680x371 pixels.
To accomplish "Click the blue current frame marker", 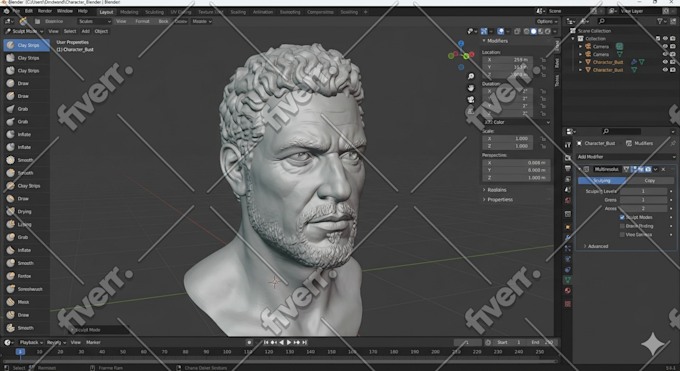I will pyautogui.click(x=20, y=352).
